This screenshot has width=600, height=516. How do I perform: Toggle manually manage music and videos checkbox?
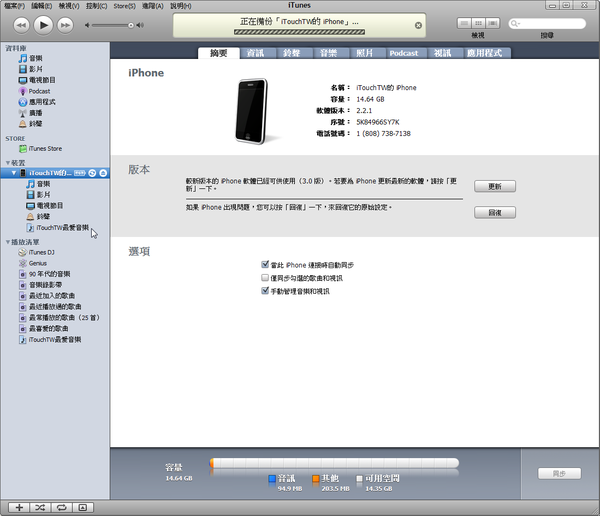coord(265,291)
